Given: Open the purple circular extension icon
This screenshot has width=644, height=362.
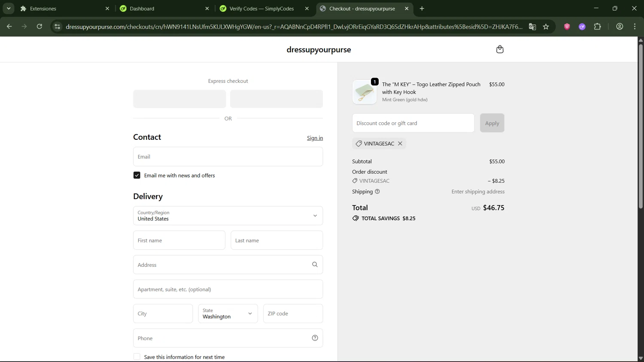Looking at the screenshot, I should 582,27.
